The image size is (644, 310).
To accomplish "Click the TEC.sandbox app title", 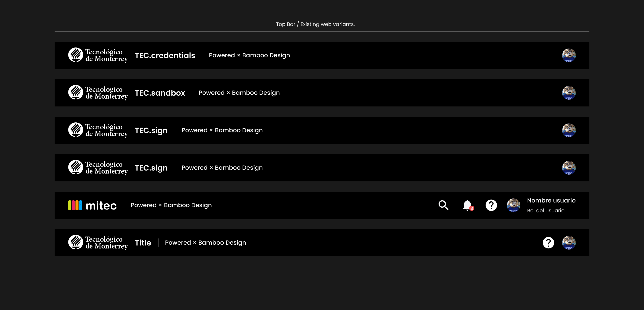I will pyautogui.click(x=160, y=93).
